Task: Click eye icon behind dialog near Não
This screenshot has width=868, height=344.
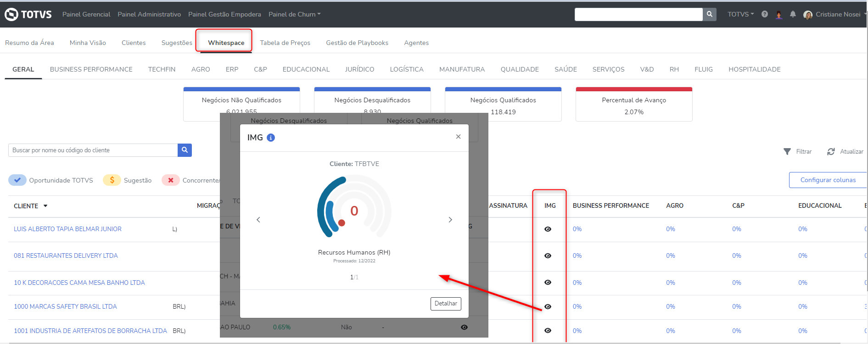Action: (464, 327)
